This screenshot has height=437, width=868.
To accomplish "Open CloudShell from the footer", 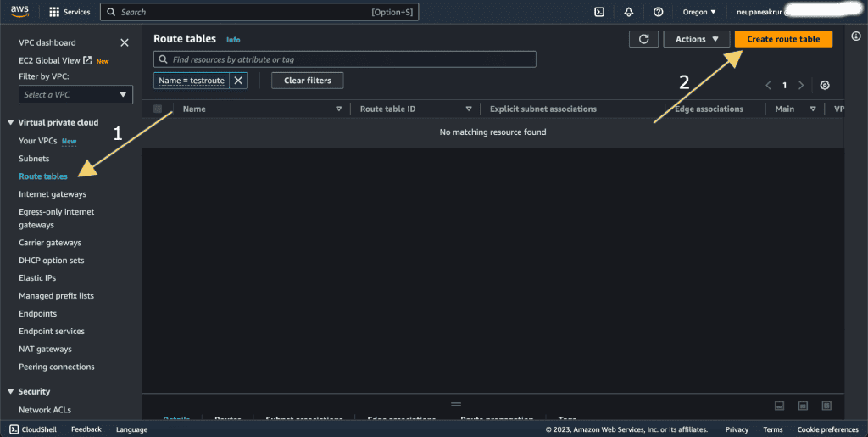I will click(x=33, y=429).
